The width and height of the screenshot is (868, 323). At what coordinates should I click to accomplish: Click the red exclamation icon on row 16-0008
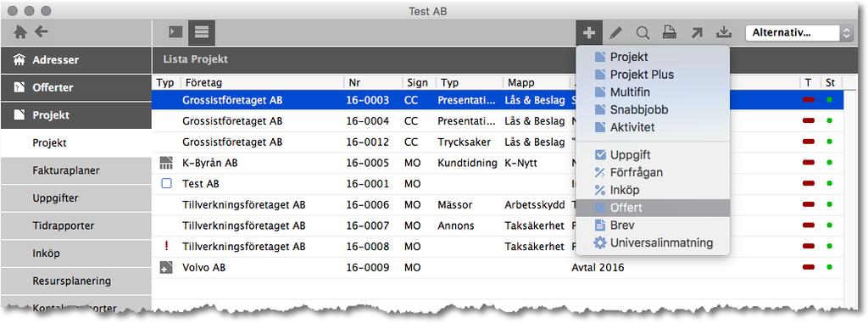point(166,246)
